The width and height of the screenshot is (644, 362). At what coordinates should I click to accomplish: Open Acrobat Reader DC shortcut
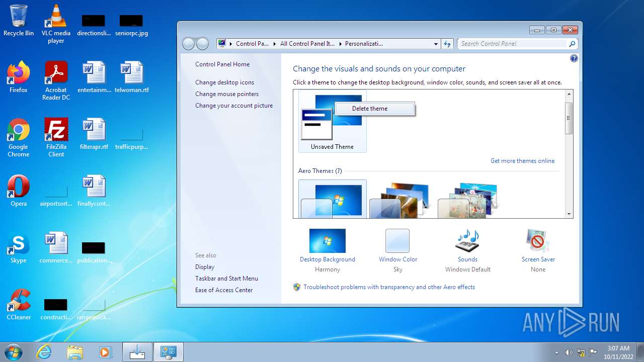click(x=56, y=80)
